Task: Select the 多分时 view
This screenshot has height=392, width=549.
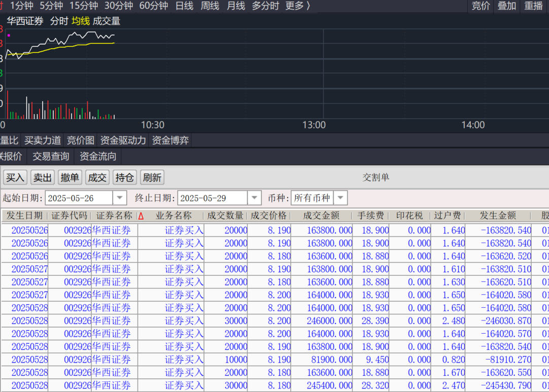Action: point(265,6)
